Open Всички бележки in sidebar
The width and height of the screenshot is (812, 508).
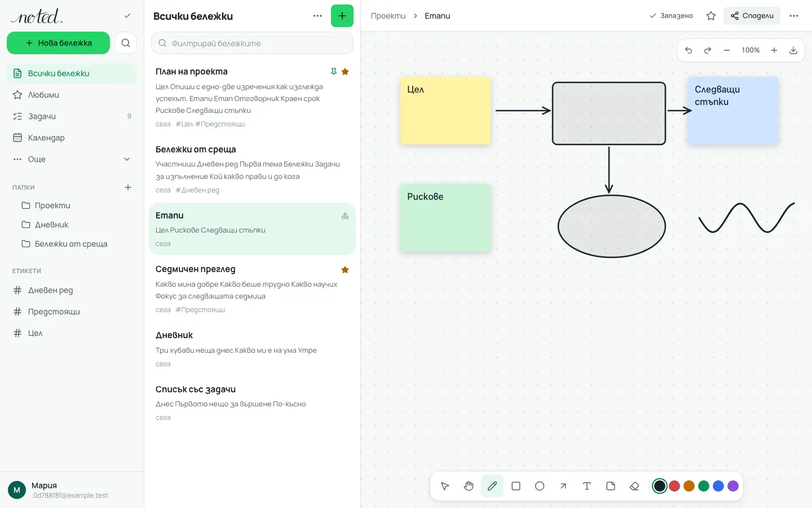click(x=72, y=73)
